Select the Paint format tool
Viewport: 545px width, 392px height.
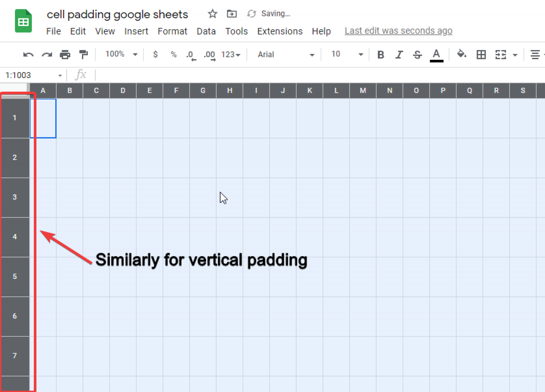(x=84, y=55)
